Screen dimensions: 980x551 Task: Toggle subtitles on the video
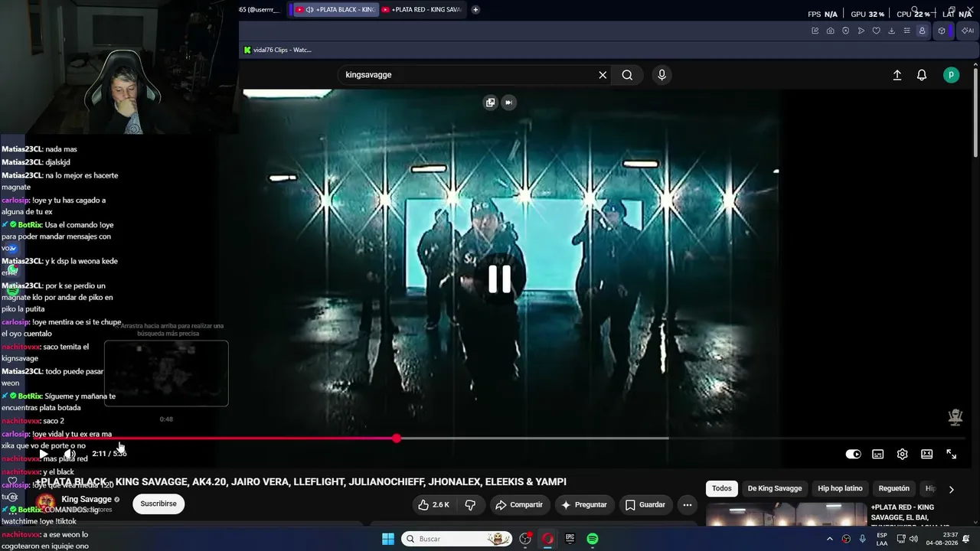(x=877, y=454)
